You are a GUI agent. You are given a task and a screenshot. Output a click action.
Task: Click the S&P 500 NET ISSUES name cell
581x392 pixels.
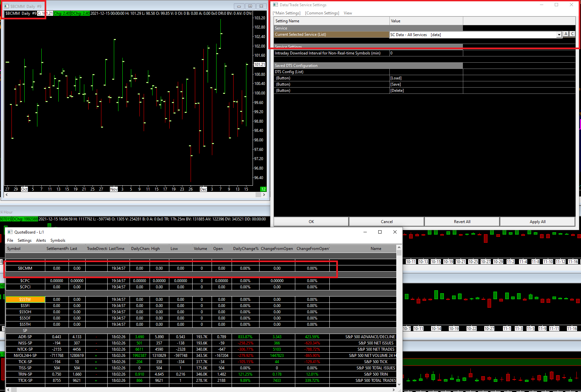(363, 343)
